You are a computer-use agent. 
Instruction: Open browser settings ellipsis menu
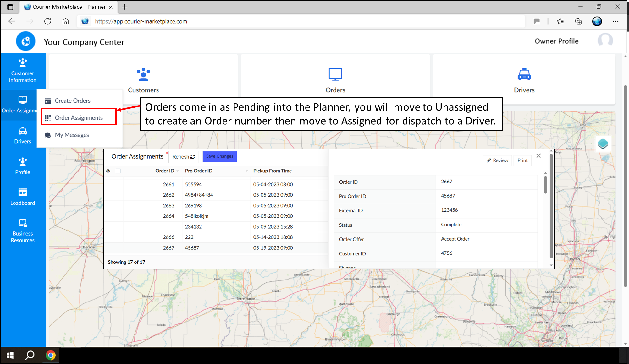[x=615, y=21]
